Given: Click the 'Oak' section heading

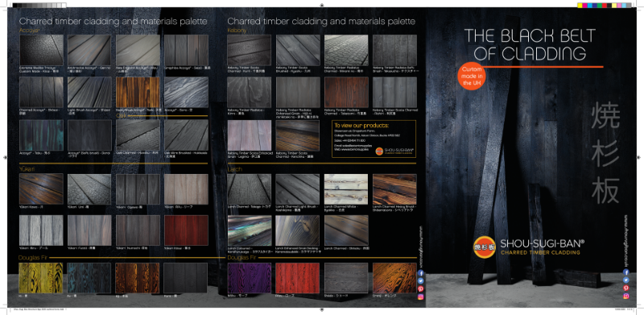Looking at the screenshot, I should [x=122, y=116].
